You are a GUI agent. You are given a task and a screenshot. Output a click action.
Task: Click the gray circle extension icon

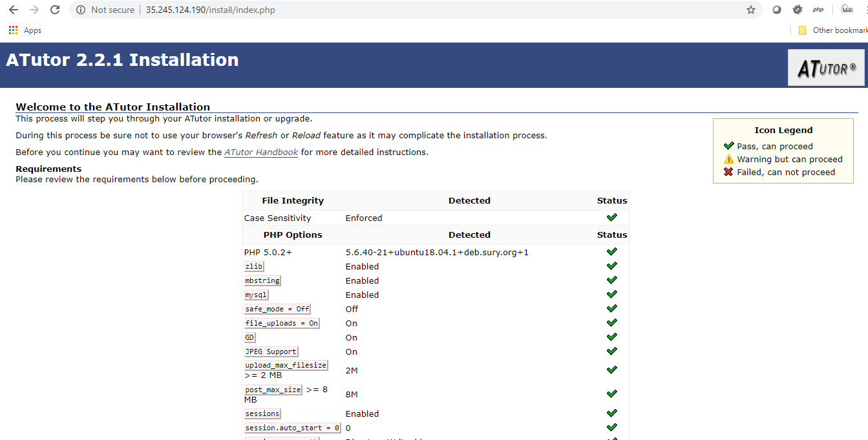[776, 9]
